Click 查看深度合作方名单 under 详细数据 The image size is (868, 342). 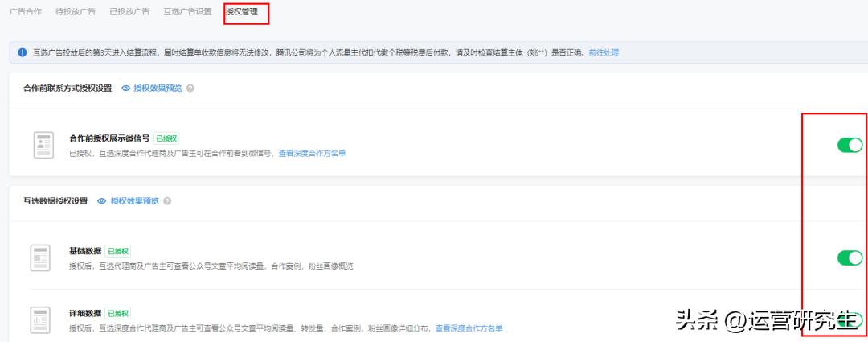pos(469,328)
